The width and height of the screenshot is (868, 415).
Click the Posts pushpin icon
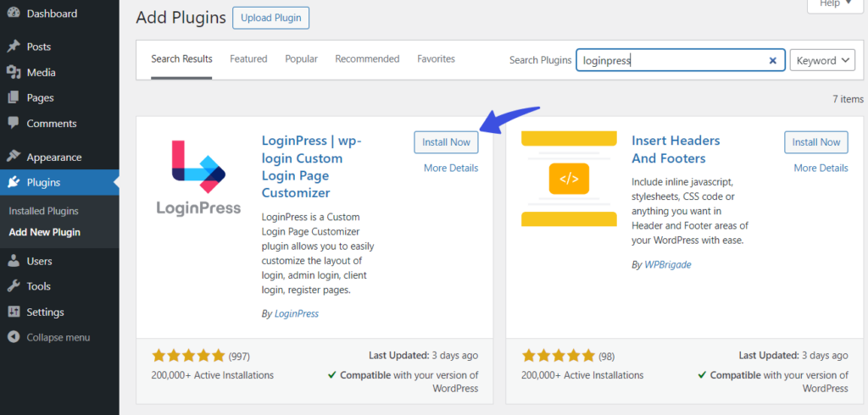pos(14,47)
